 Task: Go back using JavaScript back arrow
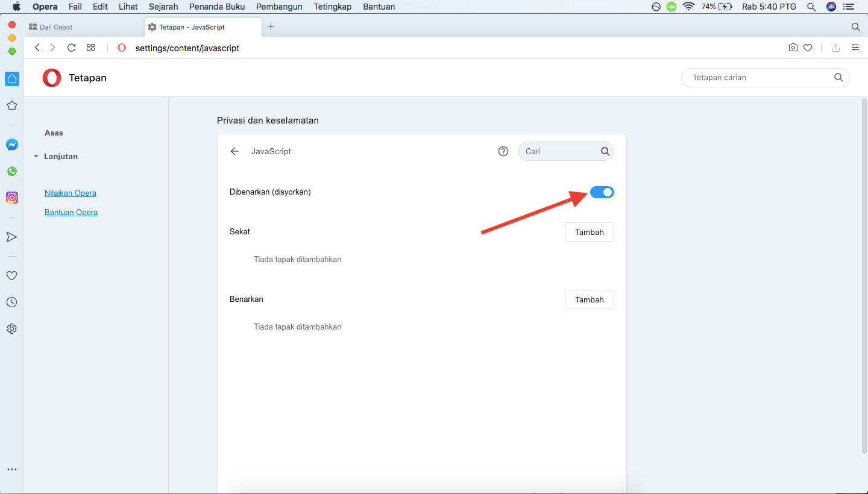point(235,151)
